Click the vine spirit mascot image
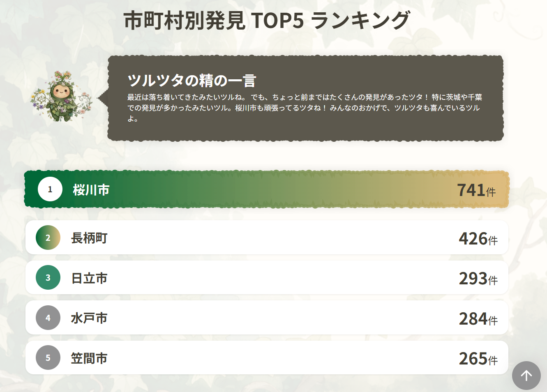Viewport: 547px width, 392px height. click(x=61, y=97)
